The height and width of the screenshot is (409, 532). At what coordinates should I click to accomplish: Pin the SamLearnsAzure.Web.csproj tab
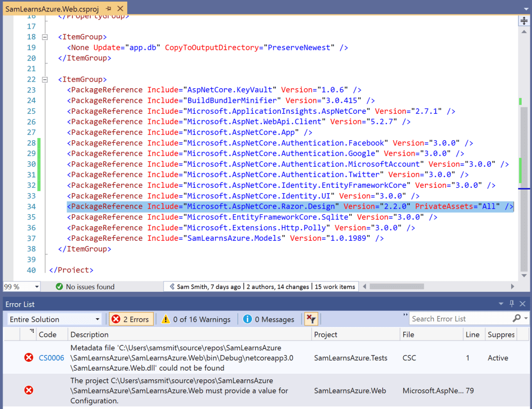(x=109, y=9)
